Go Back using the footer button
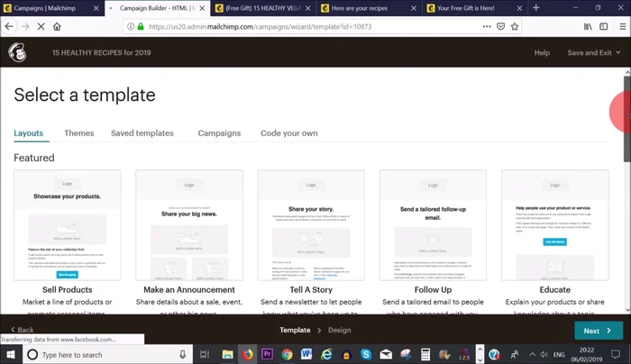Image resolution: width=631 pixels, height=364 pixels. (x=23, y=330)
